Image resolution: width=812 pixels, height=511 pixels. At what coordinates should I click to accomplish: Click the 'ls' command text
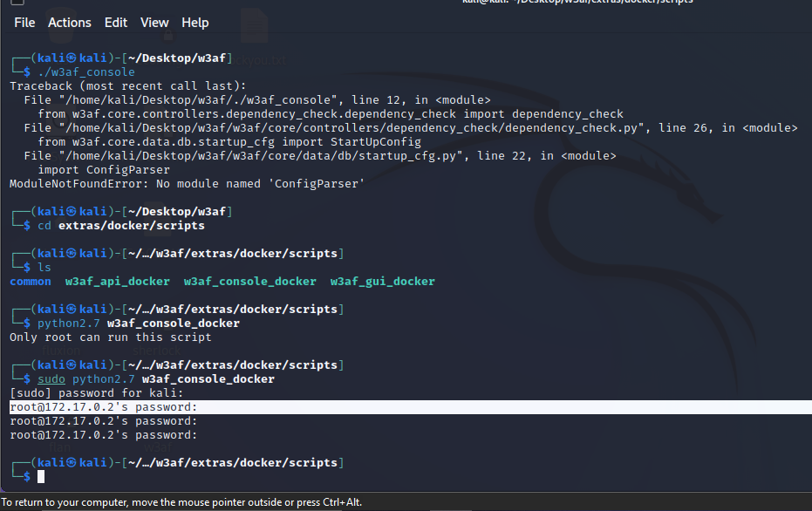[x=44, y=268]
